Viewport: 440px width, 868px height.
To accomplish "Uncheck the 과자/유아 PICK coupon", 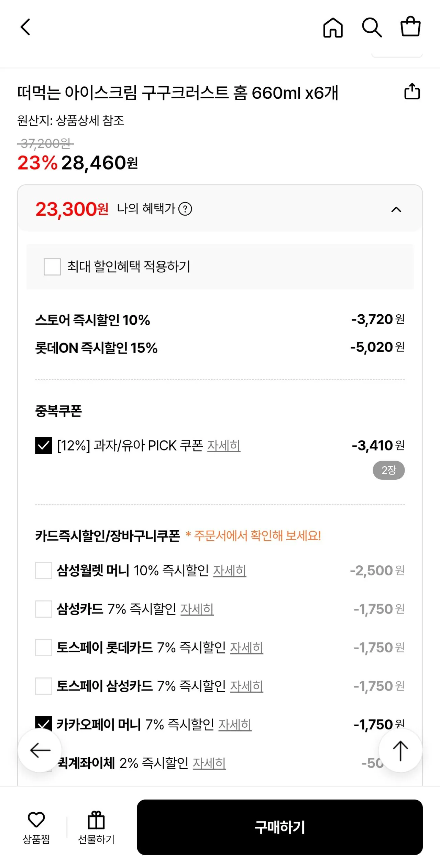I will click(x=43, y=446).
